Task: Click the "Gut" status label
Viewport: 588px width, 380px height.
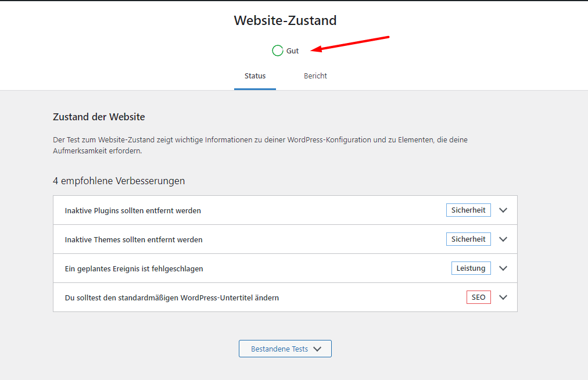Action: click(292, 51)
